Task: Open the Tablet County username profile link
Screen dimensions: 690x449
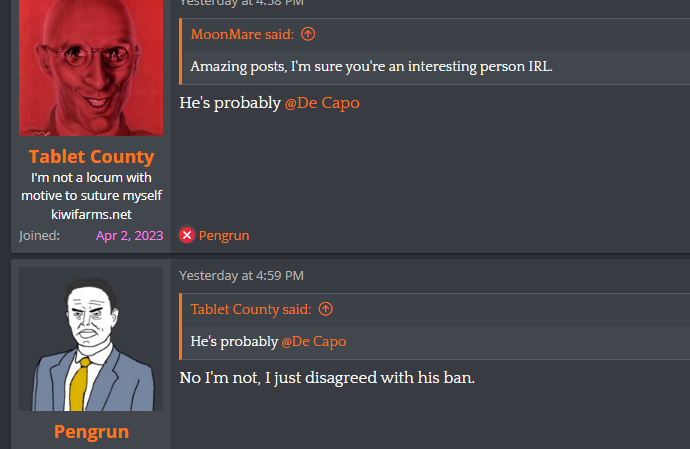Action: click(92, 157)
